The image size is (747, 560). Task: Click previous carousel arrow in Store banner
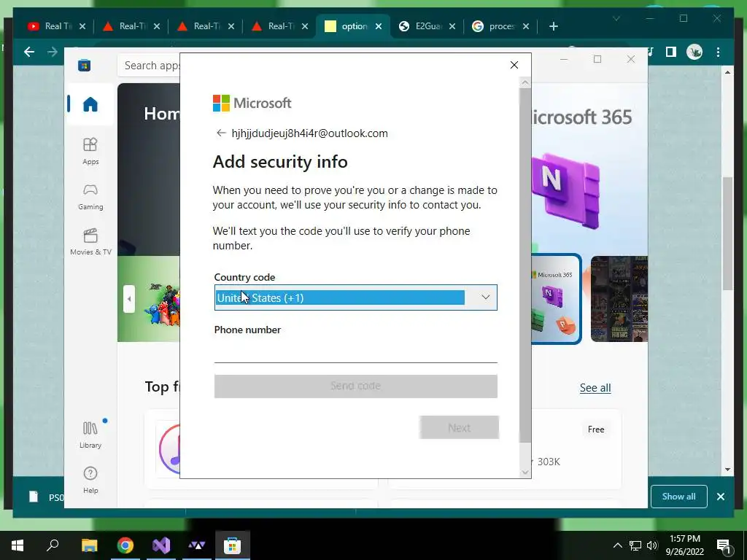click(129, 299)
